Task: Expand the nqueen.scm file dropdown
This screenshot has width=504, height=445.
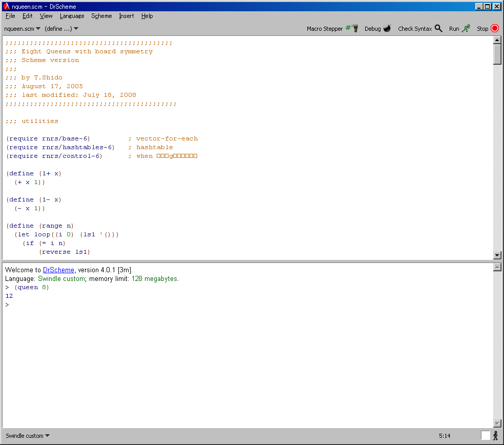Action: point(22,29)
